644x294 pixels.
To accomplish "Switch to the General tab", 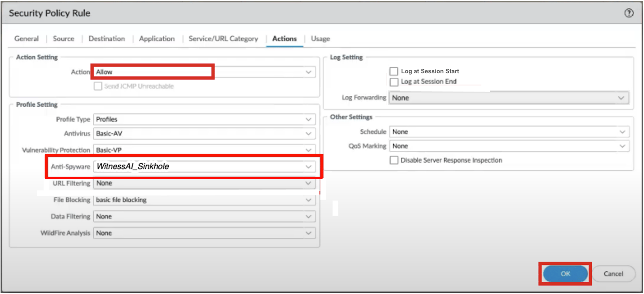I will tap(26, 39).
